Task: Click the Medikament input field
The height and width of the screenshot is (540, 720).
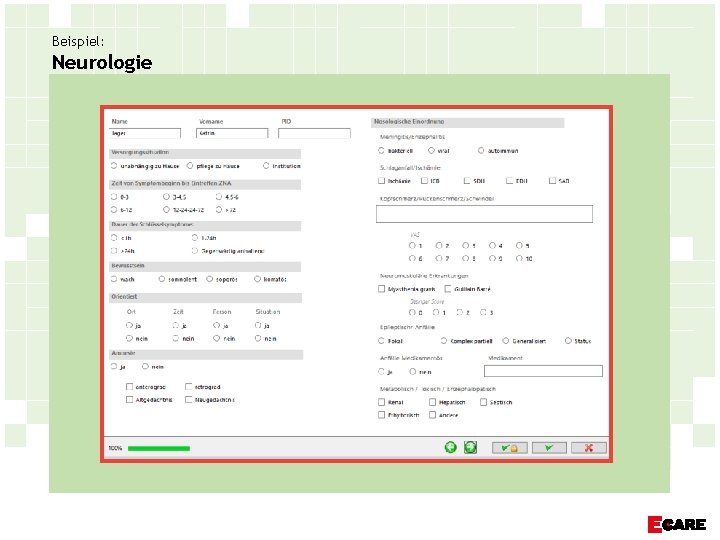Action: [x=543, y=371]
